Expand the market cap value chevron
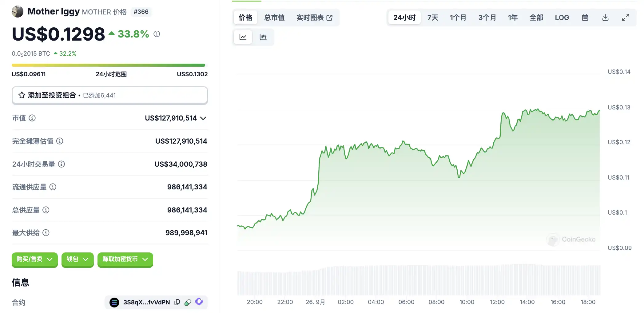Screen dimensions: 644x313 coord(203,118)
